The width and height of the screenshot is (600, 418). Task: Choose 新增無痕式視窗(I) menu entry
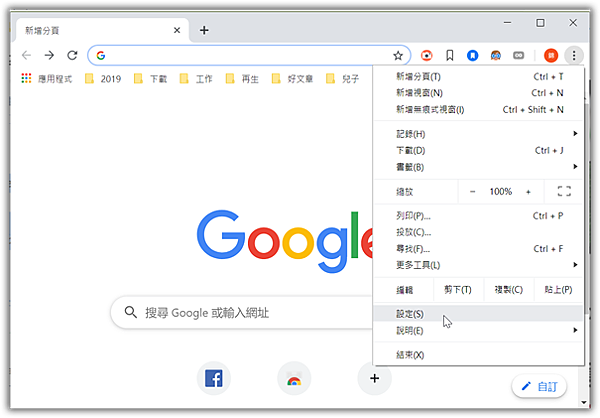[x=479, y=109]
